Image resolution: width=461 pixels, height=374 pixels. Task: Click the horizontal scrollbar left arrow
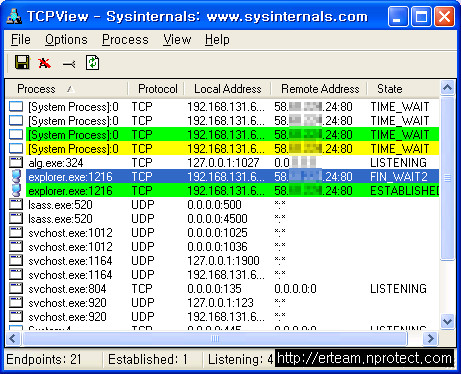[x=13, y=339]
